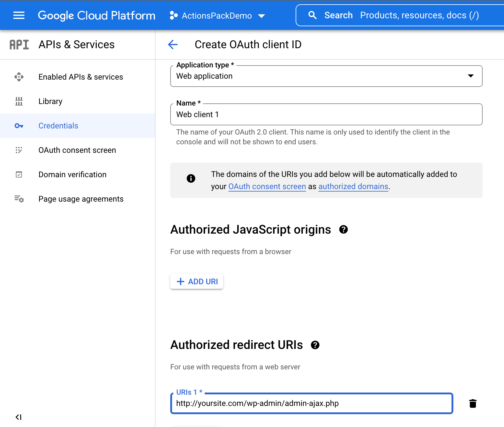504x427 pixels.
Task: Open the Application type dropdown
Action: pyautogui.click(x=326, y=76)
